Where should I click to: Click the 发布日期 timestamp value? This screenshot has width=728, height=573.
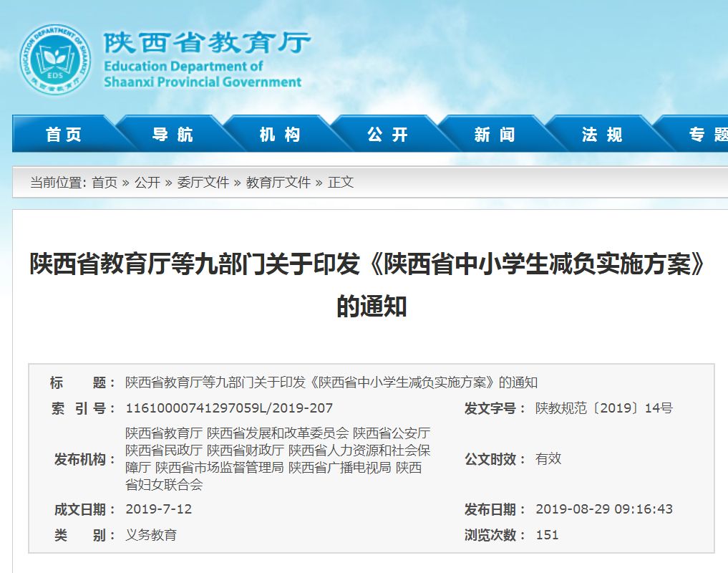point(604,509)
